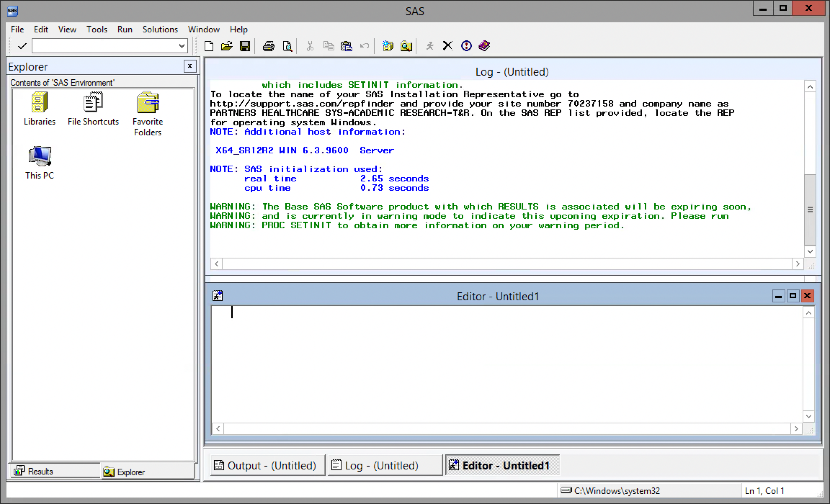
Task: Click the Save (floppy disk) toolbar icon
Action: [x=245, y=46]
